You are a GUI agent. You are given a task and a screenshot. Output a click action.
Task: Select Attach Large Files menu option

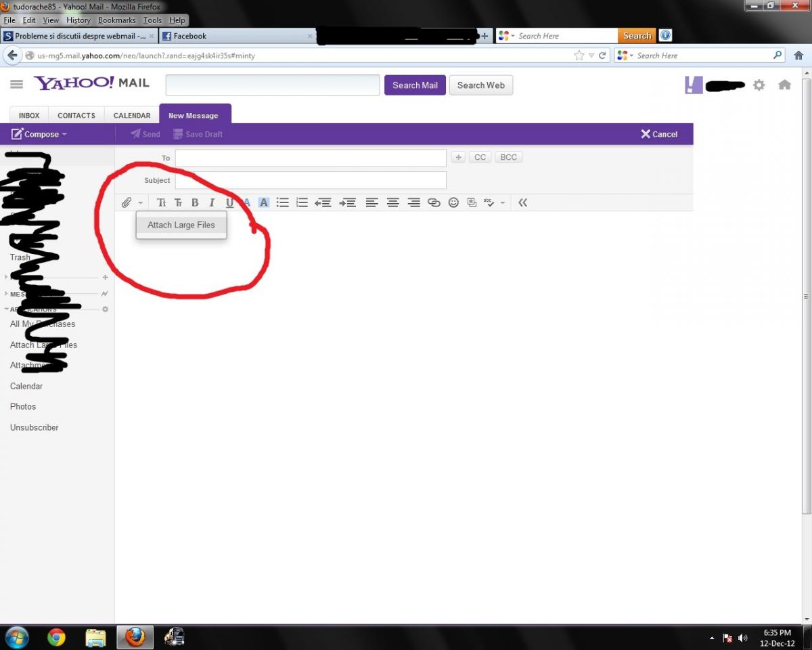click(x=181, y=225)
